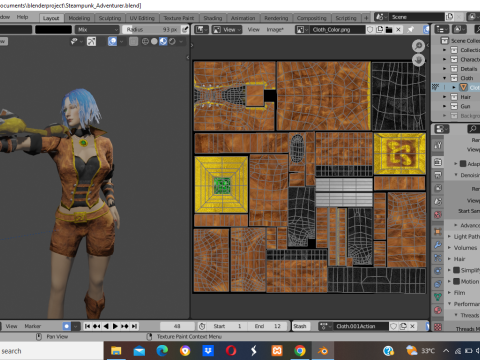
Task: Open the World properties tab
Action: pyautogui.click(x=438, y=215)
